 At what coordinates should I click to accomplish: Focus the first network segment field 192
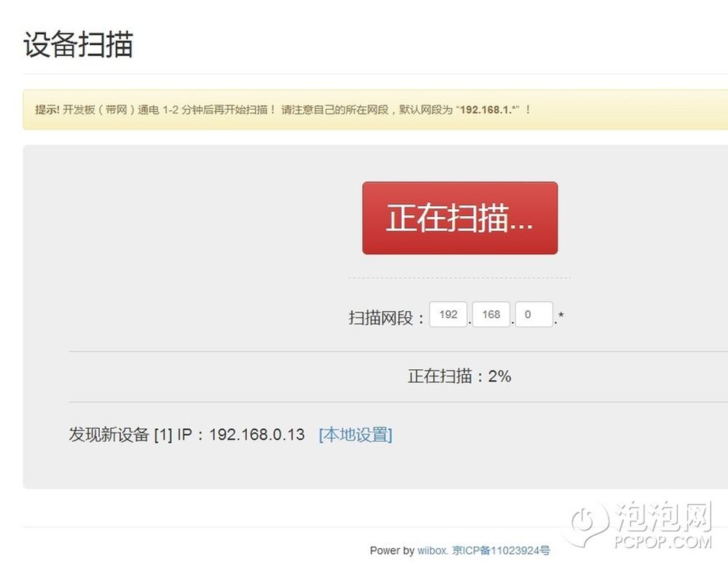[448, 315]
